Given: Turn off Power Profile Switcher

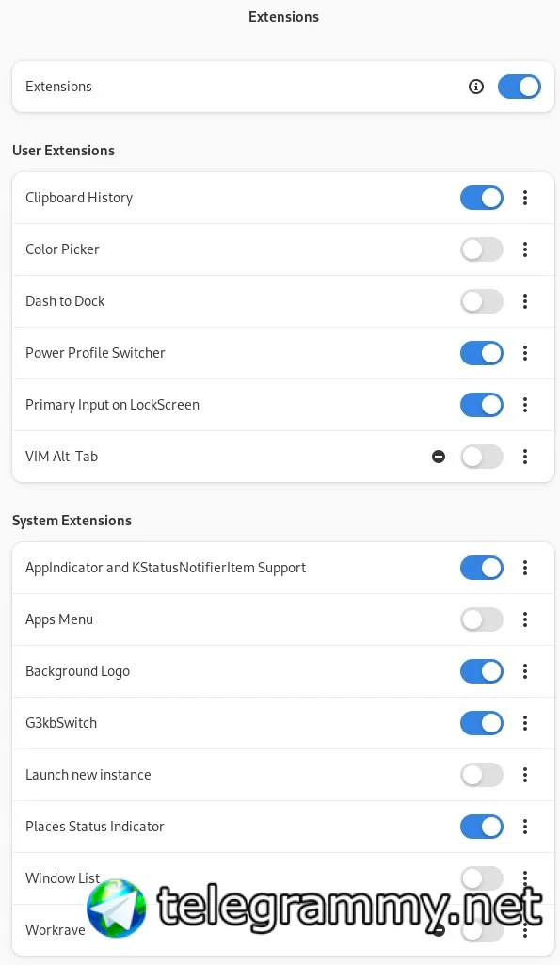Looking at the screenshot, I should 482,353.
